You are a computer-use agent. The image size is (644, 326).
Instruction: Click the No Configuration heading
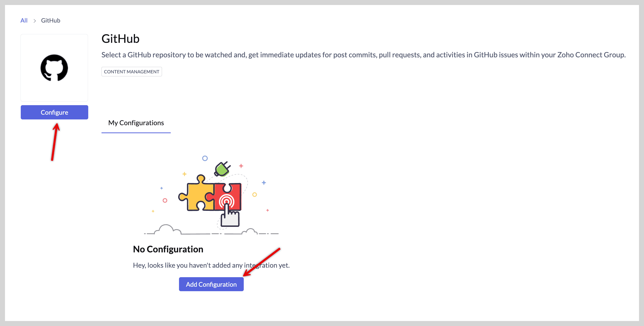(168, 249)
